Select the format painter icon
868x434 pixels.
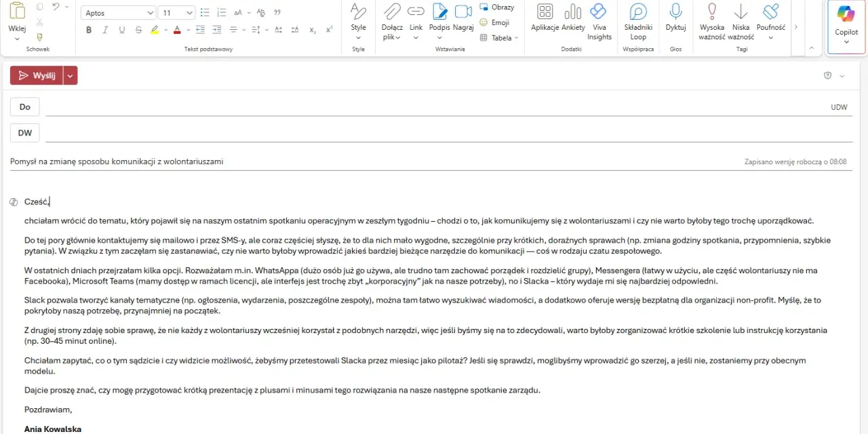39,37
